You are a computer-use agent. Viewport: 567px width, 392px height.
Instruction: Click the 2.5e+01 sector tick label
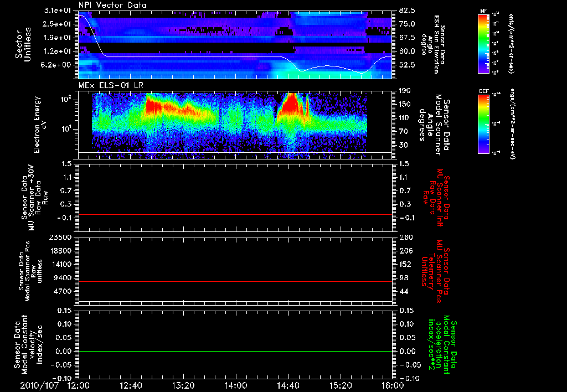point(58,24)
